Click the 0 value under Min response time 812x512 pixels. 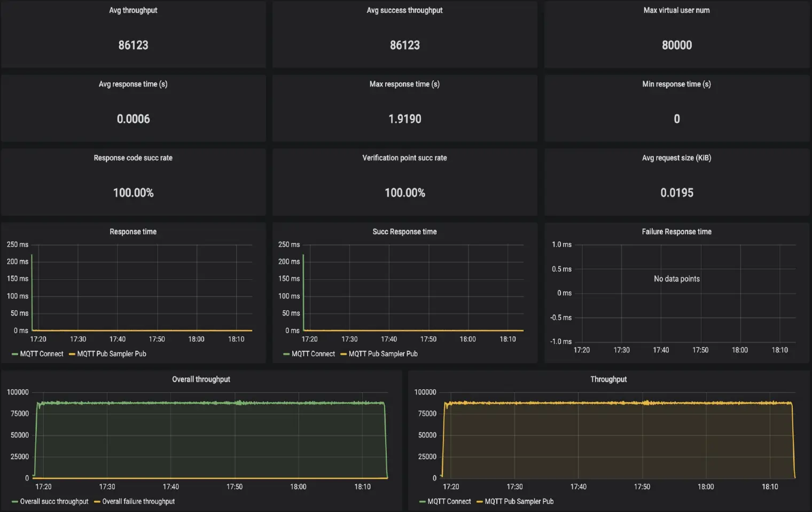tap(676, 119)
